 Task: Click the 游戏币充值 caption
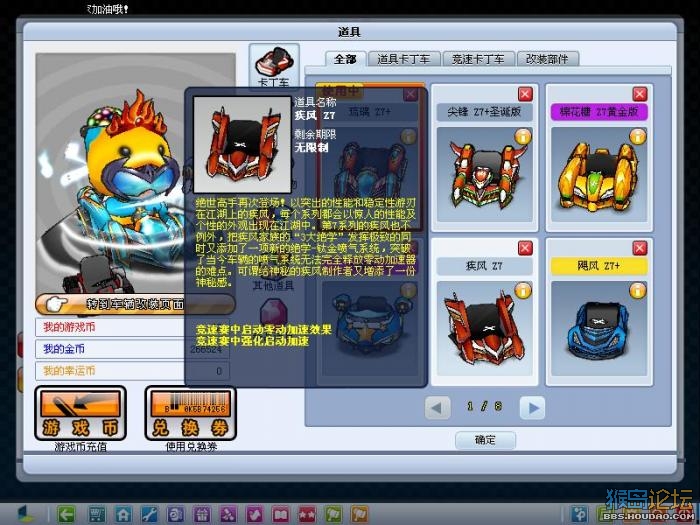coord(80,446)
